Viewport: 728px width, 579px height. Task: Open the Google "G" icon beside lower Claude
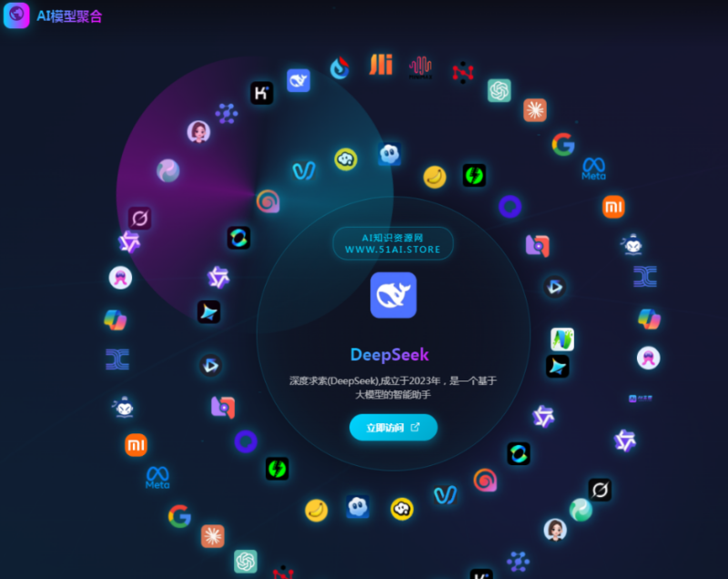tap(179, 515)
